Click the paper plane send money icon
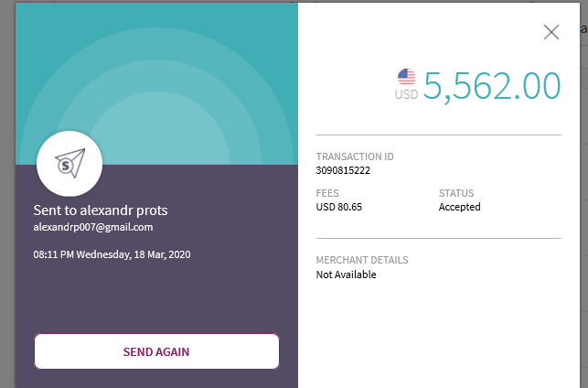This screenshot has height=388, width=588. pos(69,164)
